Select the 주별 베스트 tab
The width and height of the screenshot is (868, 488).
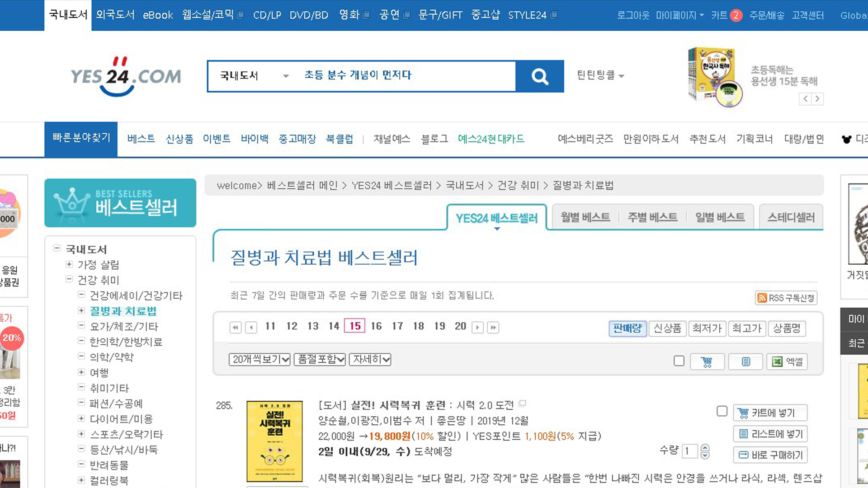pos(652,217)
